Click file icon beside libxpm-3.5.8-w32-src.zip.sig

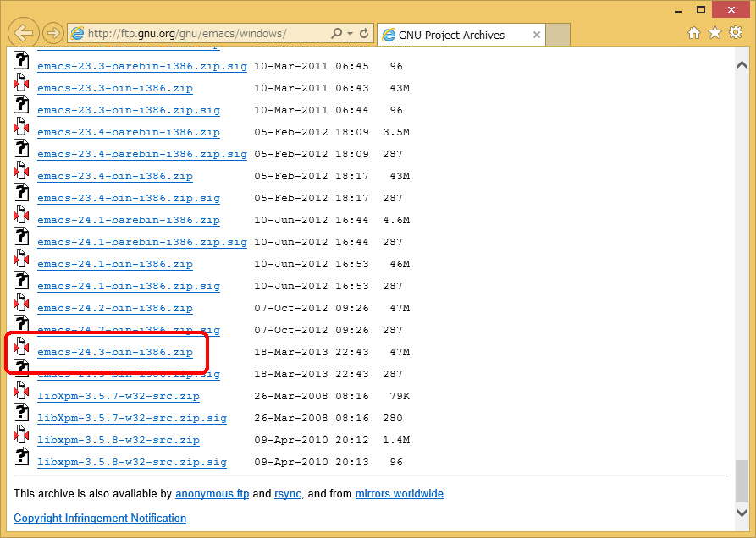[21, 456]
